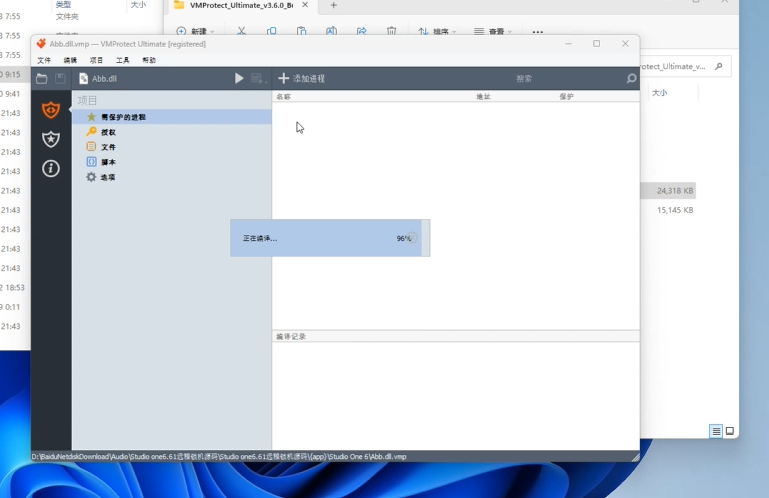Viewport: 769px width, 498px height.
Task: Click the 添加进程 button
Action: pos(301,78)
